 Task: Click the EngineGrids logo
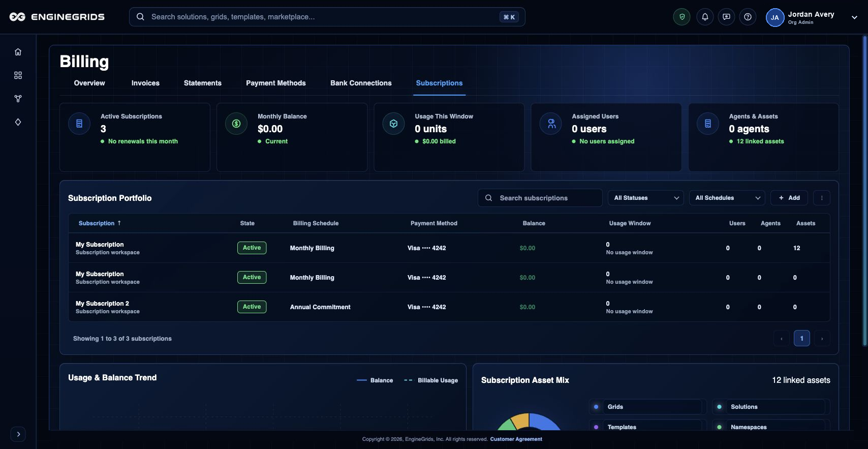click(57, 17)
